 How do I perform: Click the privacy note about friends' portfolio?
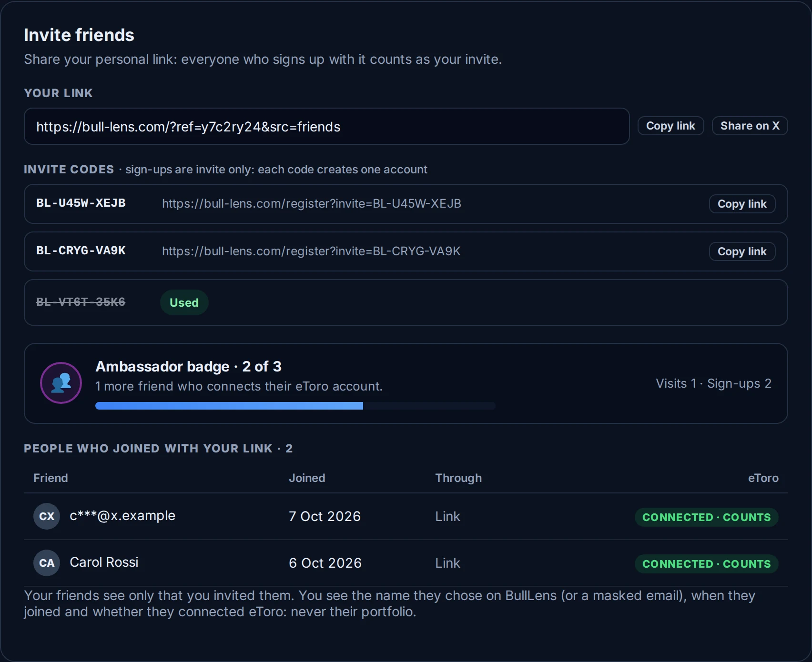coord(390,603)
